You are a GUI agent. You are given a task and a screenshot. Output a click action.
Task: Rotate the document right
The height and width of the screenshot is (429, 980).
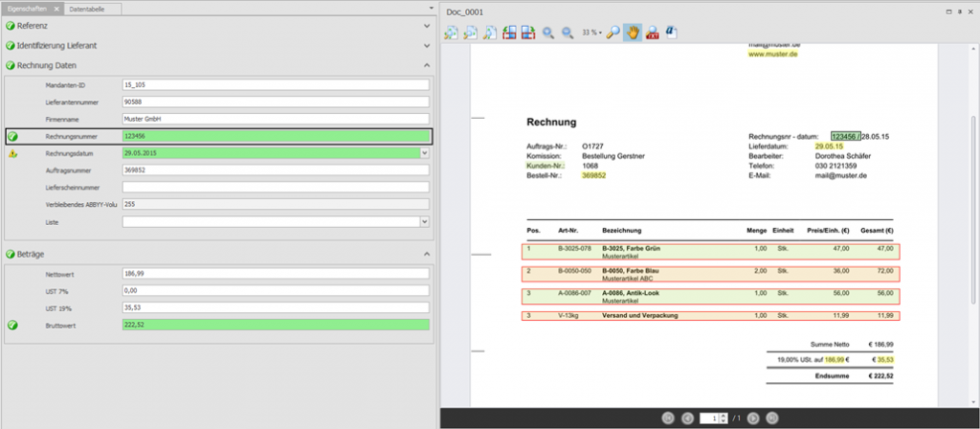click(528, 34)
